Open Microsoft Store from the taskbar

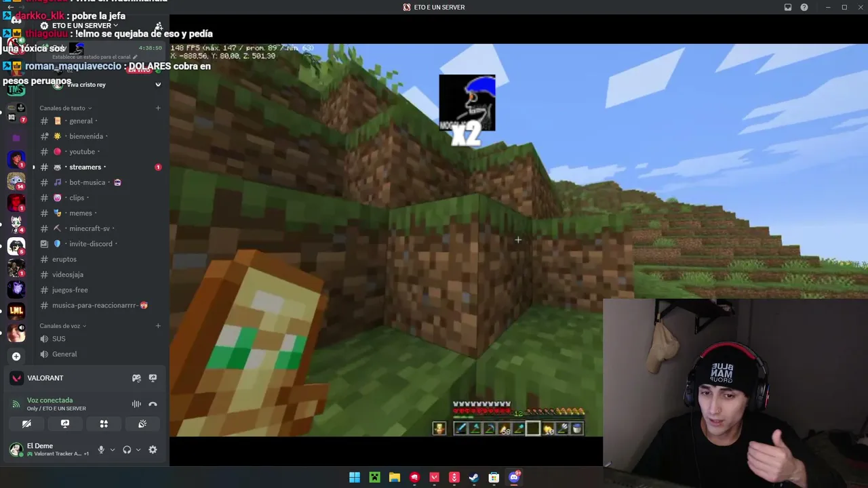[x=494, y=478]
